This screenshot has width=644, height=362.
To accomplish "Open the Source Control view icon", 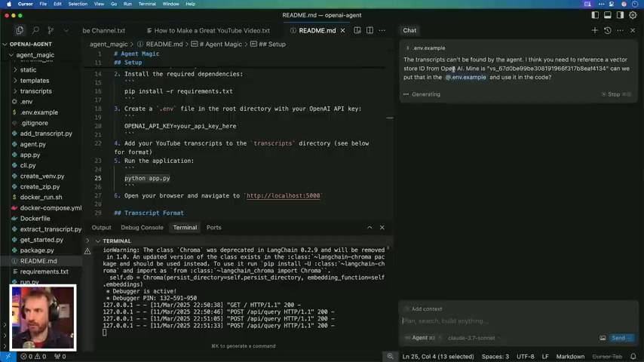I will coord(51,30).
